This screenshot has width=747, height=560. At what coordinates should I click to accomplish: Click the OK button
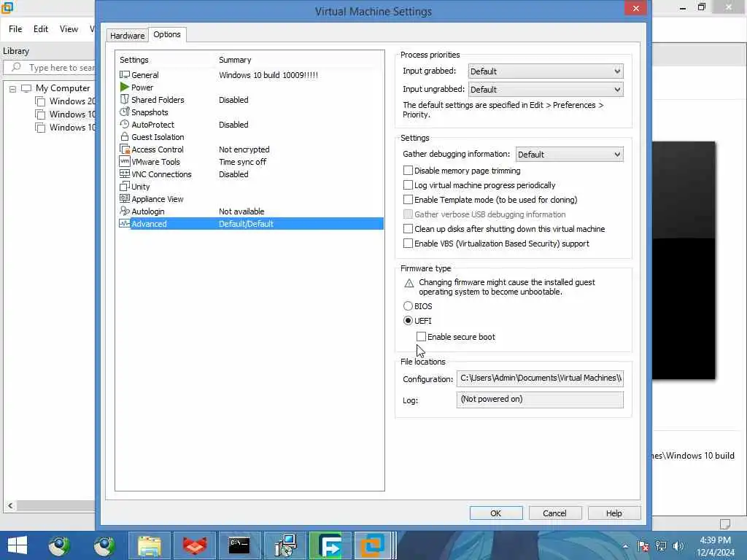(496, 513)
